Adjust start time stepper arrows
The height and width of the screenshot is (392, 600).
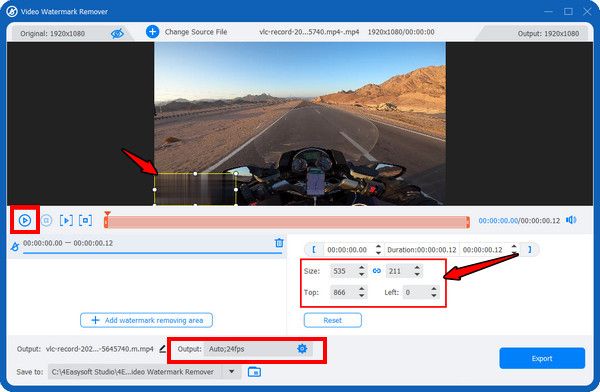(378, 250)
